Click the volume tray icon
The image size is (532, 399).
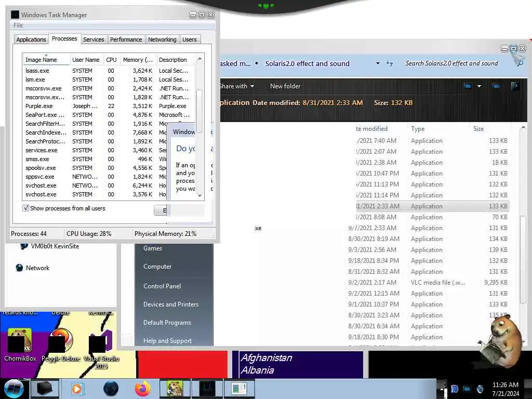(480, 389)
